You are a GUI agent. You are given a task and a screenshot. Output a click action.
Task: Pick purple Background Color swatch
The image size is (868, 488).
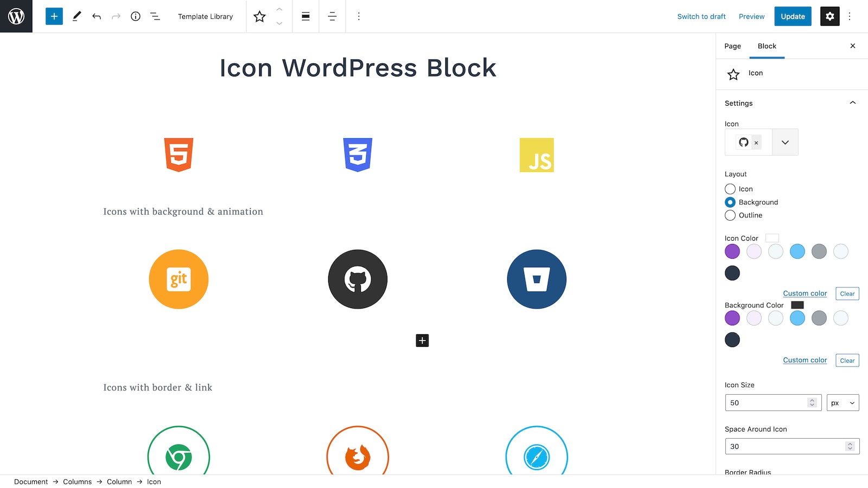[x=732, y=318]
